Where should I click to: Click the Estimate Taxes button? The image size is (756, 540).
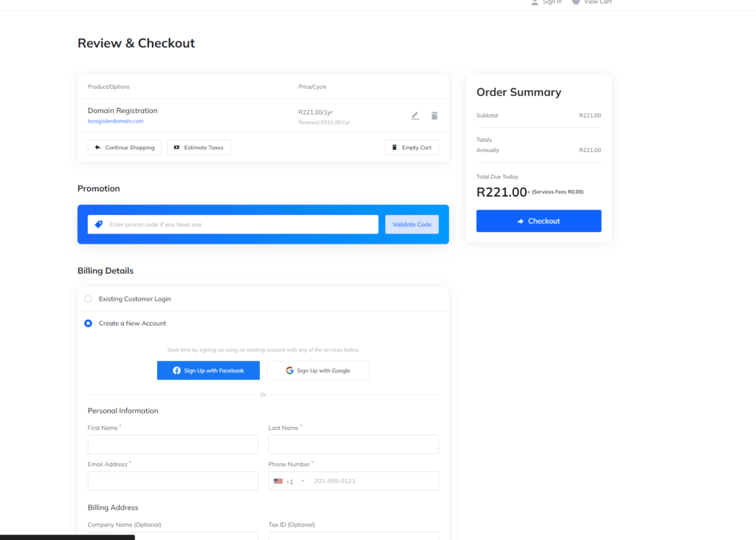199,148
